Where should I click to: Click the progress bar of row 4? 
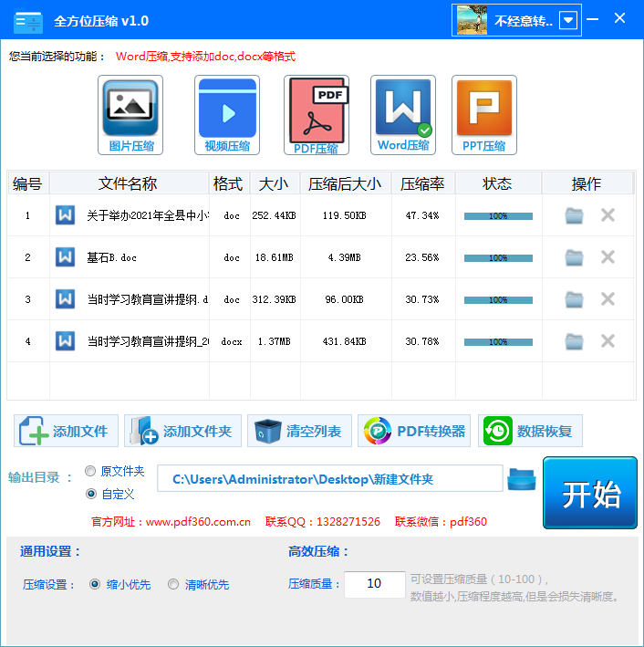[x=498, y=342]
